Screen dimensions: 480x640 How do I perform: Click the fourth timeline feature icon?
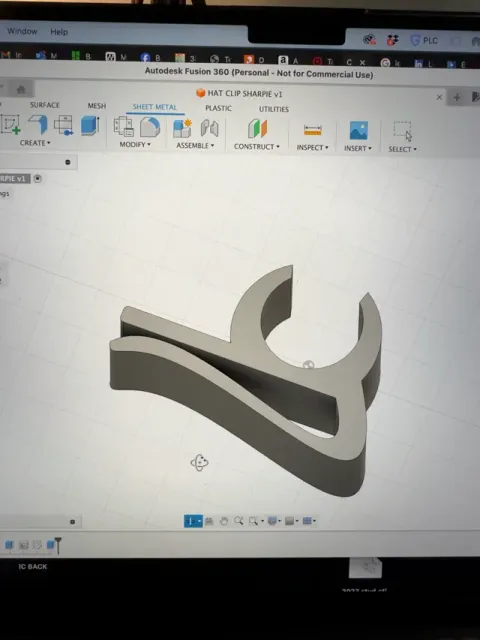51,544
